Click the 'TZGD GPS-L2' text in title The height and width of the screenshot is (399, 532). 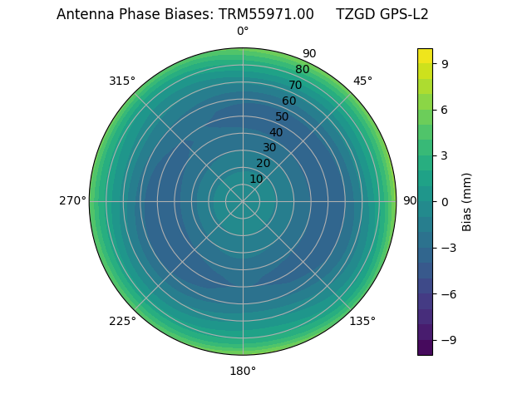coord(382,14)
